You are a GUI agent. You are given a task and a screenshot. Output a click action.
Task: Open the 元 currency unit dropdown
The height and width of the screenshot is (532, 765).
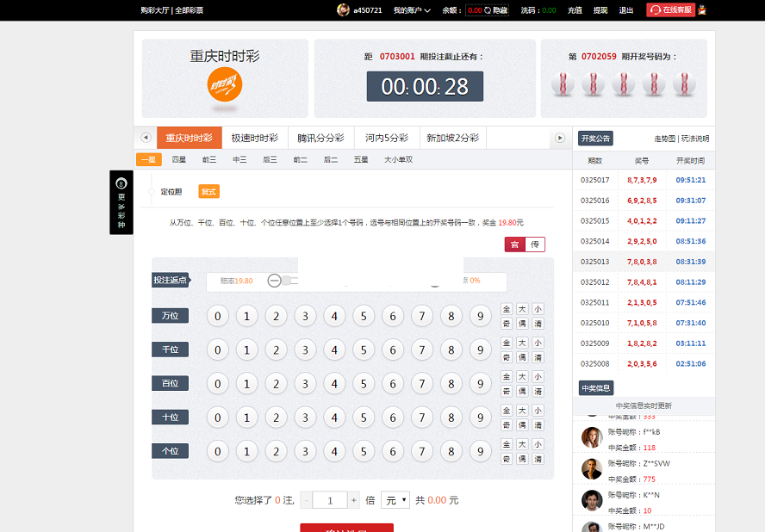[x=395, y=500]
